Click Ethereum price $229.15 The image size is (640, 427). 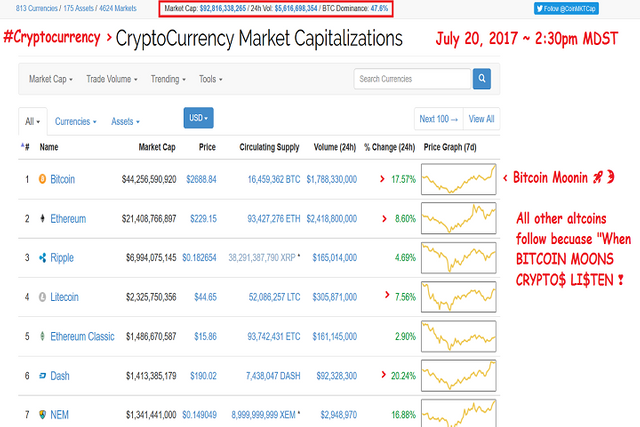(203, 219)
